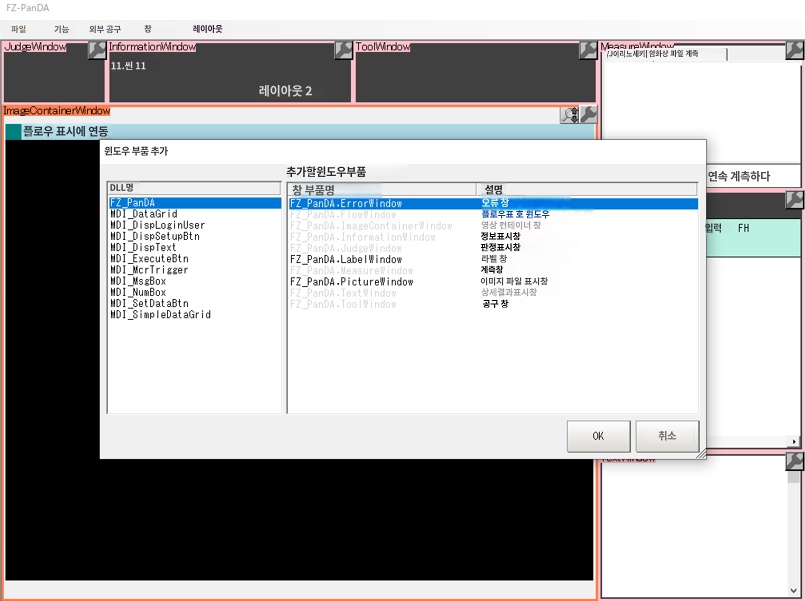Pick MDI_MsgBox in the DLL list
The image size is (805, 601).
pos(138,281)
